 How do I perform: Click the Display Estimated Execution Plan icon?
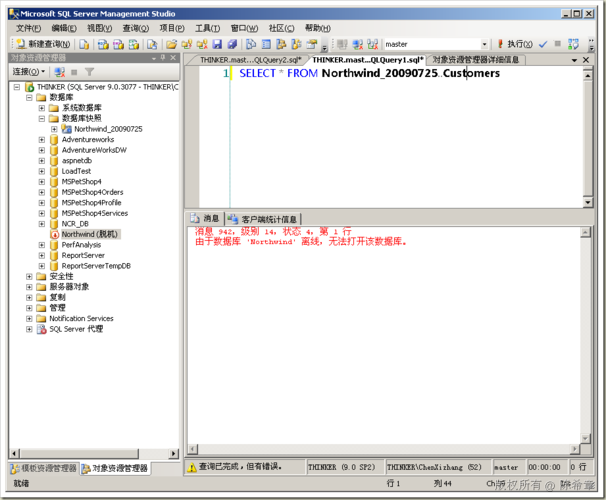click(x=573, y=44)
